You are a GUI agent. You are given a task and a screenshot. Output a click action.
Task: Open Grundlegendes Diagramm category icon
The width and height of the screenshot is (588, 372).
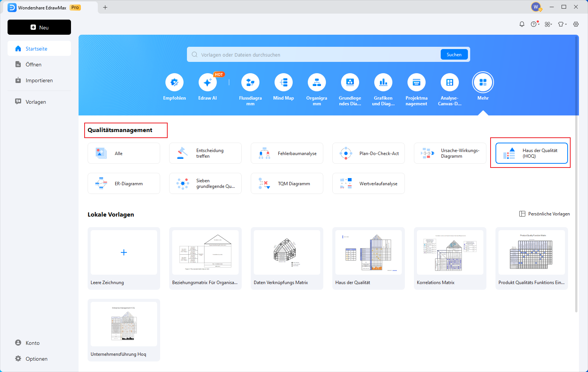pos(350,82)
